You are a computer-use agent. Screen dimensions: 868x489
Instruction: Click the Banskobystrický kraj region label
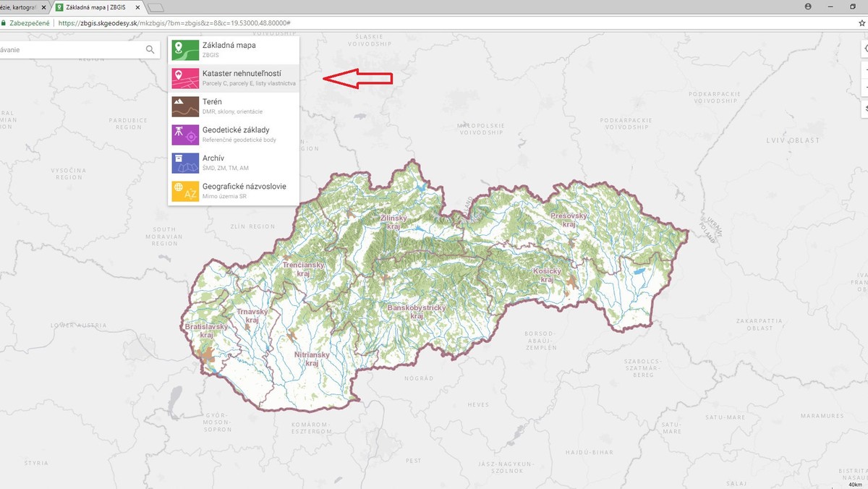(416, 312)
